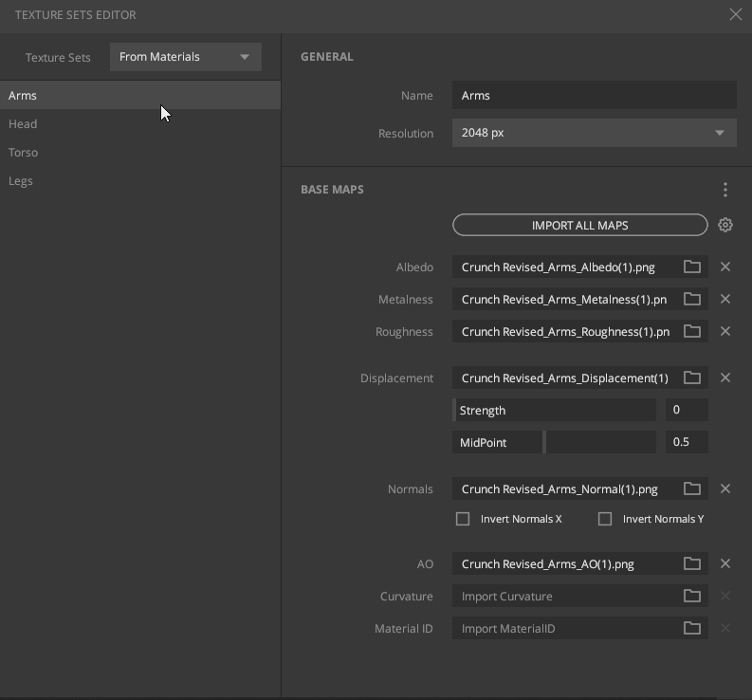Select the Torso texture set
Screen dimensions: 752x700
pos(24,153)
